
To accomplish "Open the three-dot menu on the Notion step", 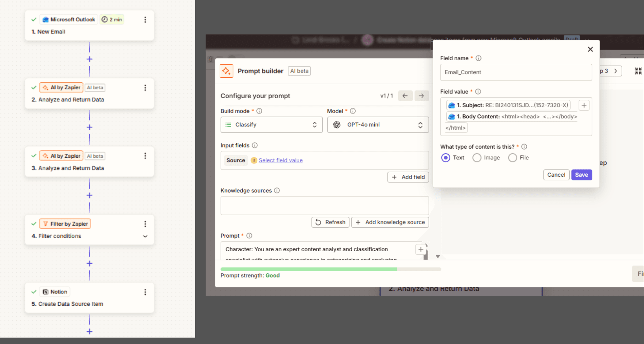I will [145, 292].
